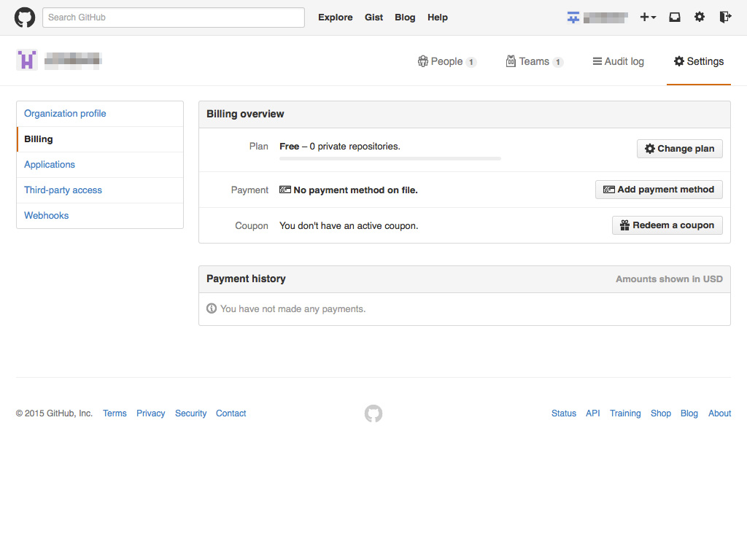Click the broadcast icon beside the username

(573, 15)
